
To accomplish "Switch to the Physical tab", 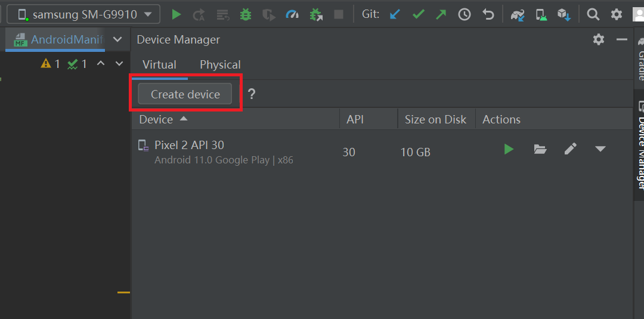I will click(220, 65).
